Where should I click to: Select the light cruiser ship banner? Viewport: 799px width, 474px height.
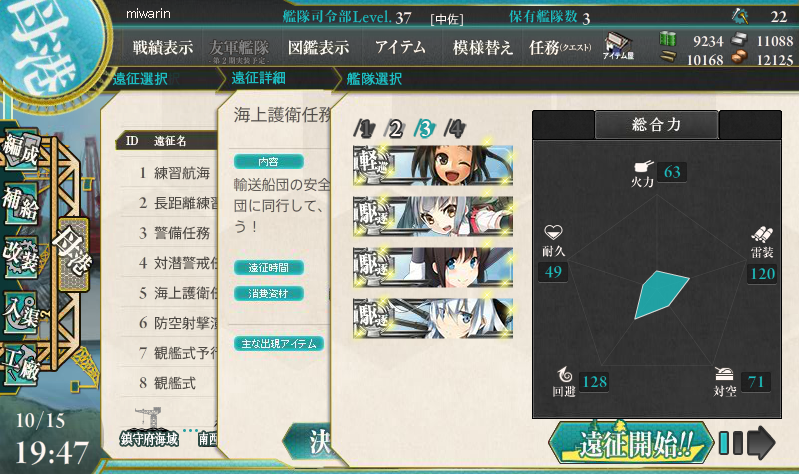433,165
